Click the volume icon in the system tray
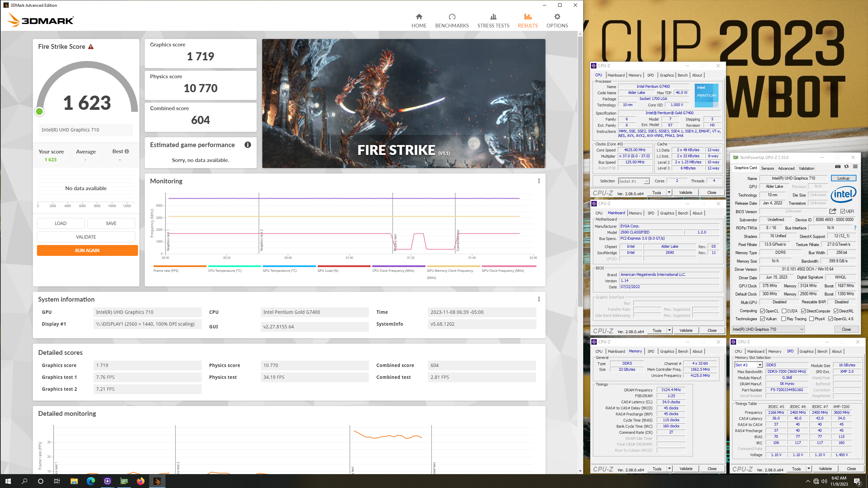The height and width of the screenshot is (488, 868). click(x=824, y=481)
